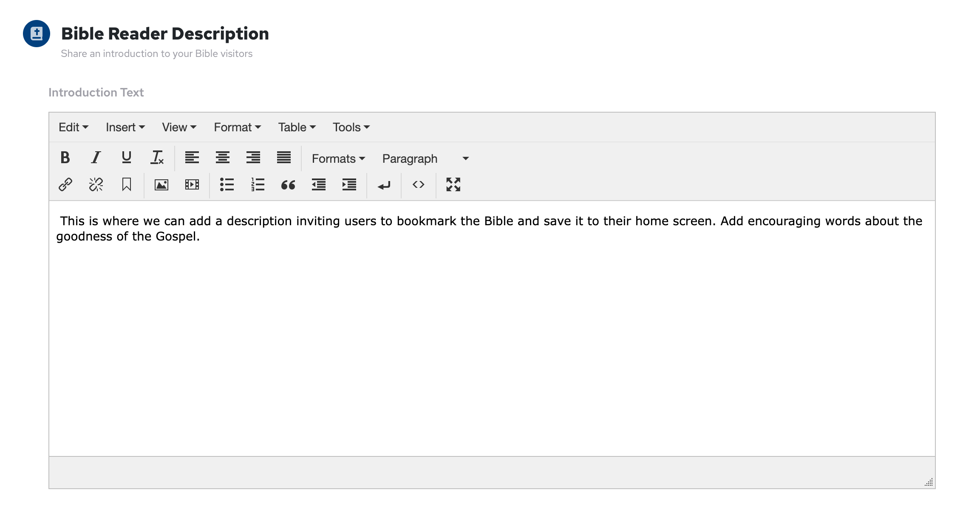Click the clear formatting icon
This screenshot has width=980, height=521.
[x=157, y=158]
